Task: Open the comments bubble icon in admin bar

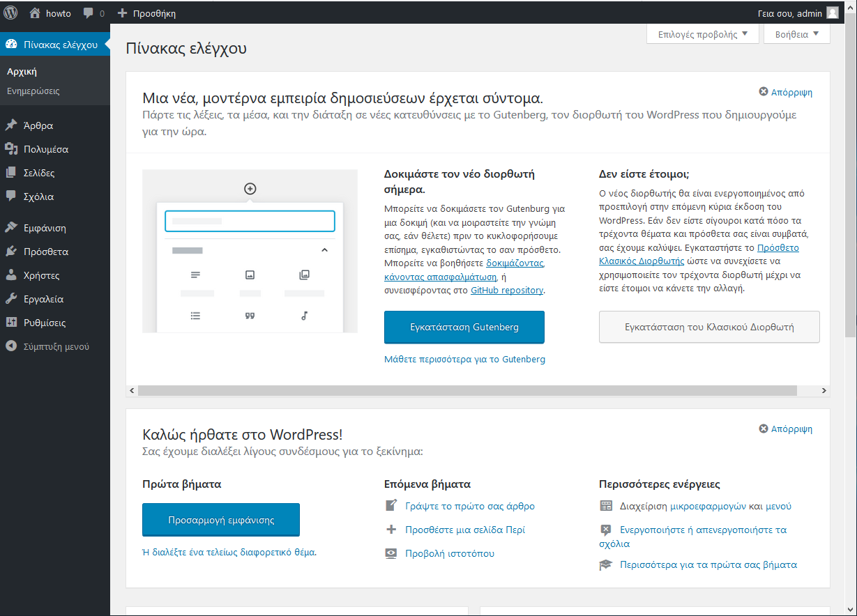Action: click(89, 13)
